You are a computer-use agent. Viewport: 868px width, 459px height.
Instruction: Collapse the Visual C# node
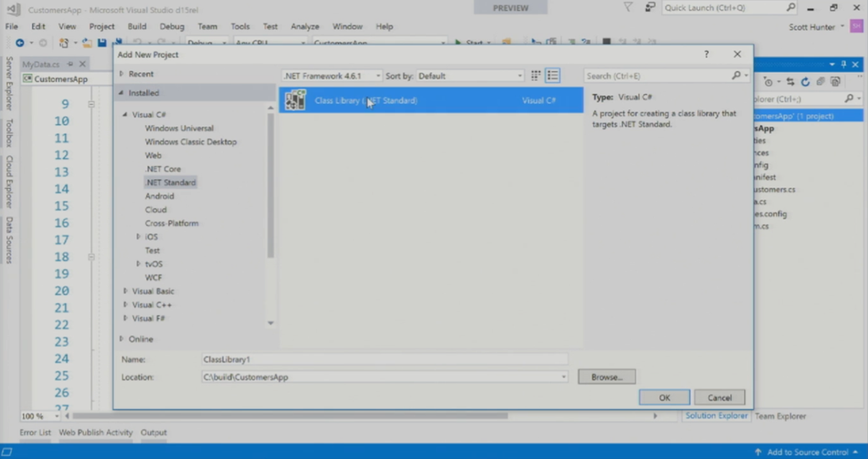point(125,114)
